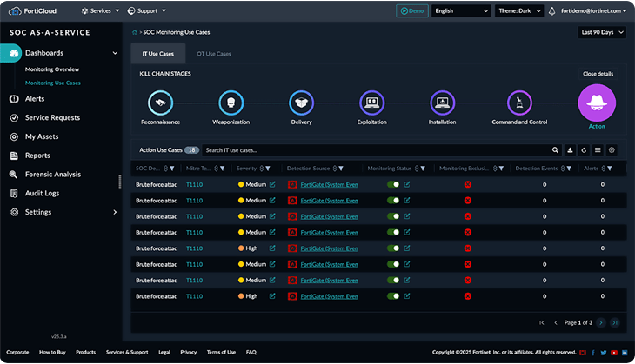Open the Privacy footer link
Screen dimensions: 635x364
point(188,352)
